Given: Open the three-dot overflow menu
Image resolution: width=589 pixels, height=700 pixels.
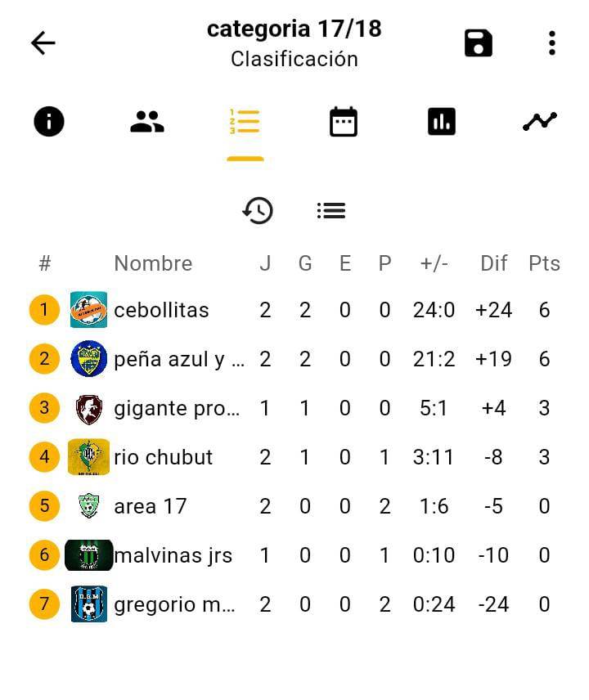Looking at the screenshot, I should click(552, 43).
